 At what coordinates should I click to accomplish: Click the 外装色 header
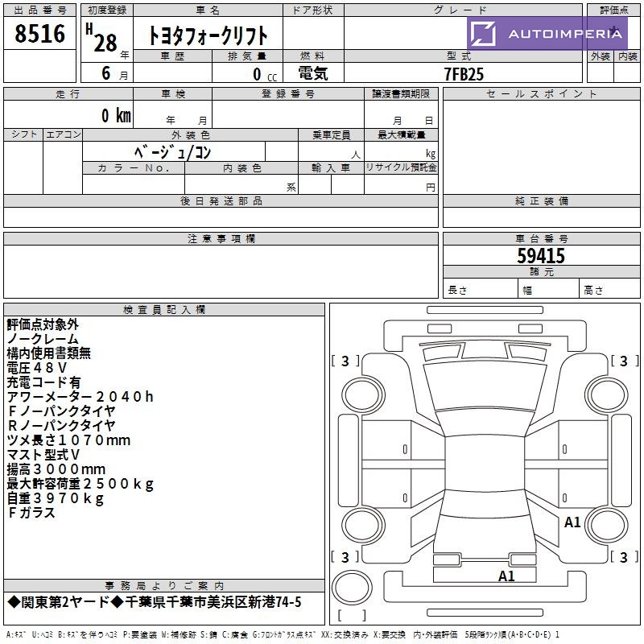tap(190, 134)
